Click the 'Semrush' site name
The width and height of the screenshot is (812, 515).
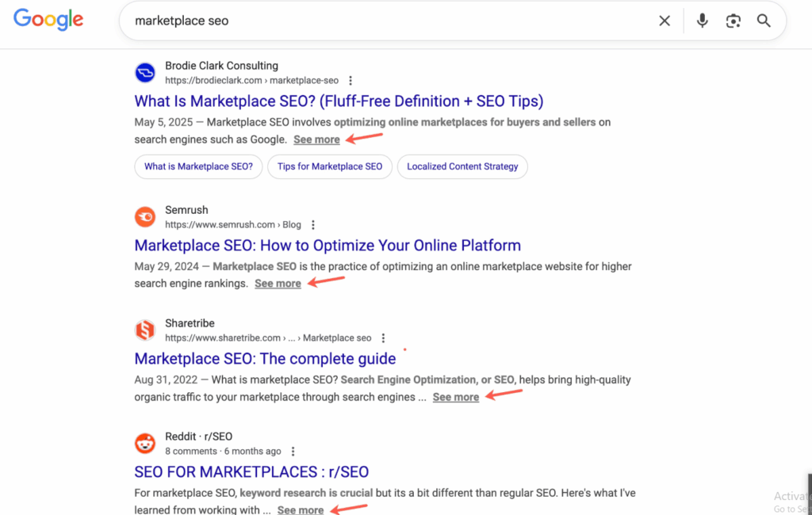[x=186, y=210]
